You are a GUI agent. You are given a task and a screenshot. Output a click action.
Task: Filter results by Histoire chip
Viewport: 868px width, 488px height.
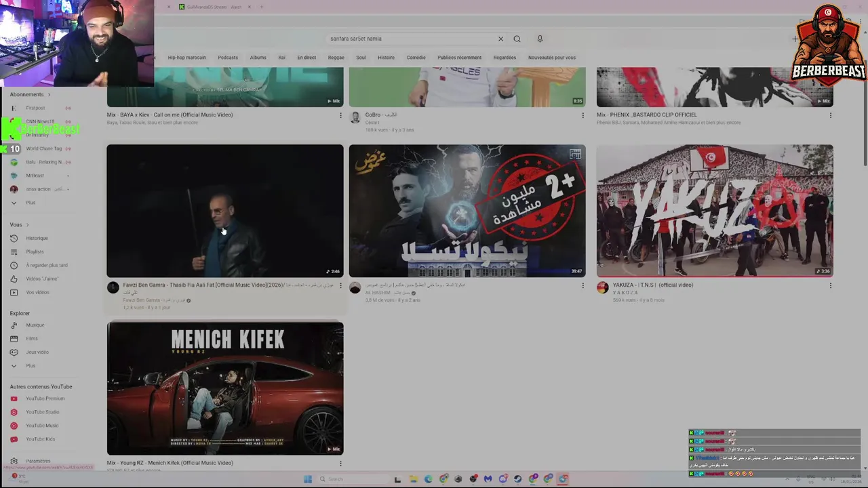(386, 58)
